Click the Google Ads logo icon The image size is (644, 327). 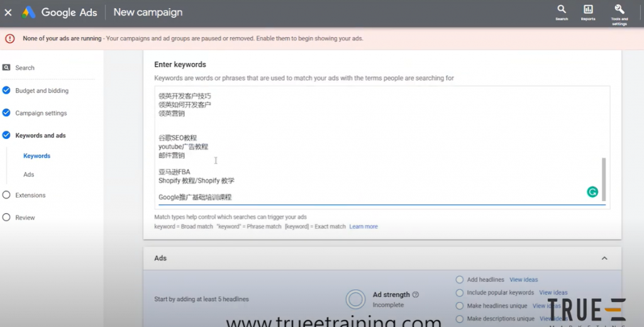pyautogui.click(x=28, y=13)
